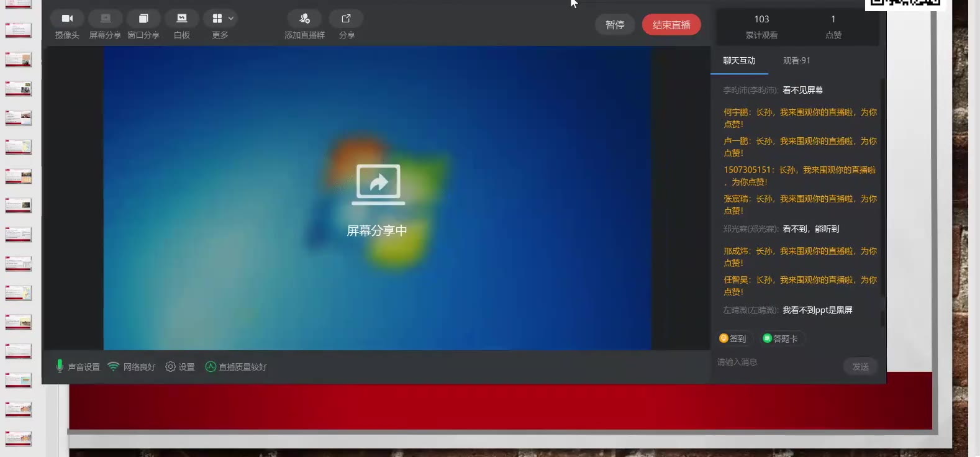
Task: Open microphone sound settings (声音设置)
Action: click(x=78, y=367)
